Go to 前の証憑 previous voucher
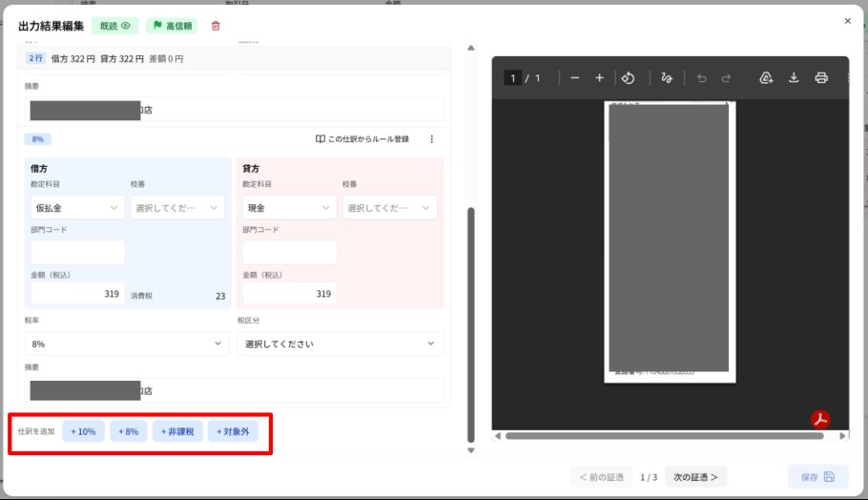Image resolution: width=868 pixels, height=500 pixels. (602, 477)
